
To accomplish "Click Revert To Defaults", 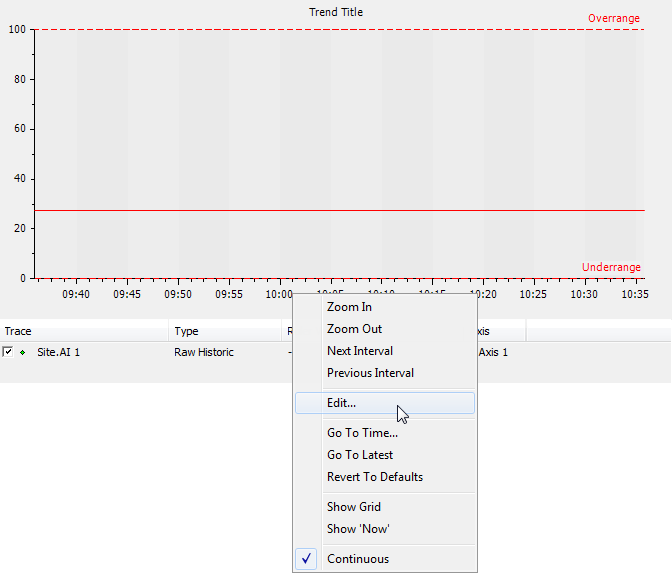I will tap(374, 477).
